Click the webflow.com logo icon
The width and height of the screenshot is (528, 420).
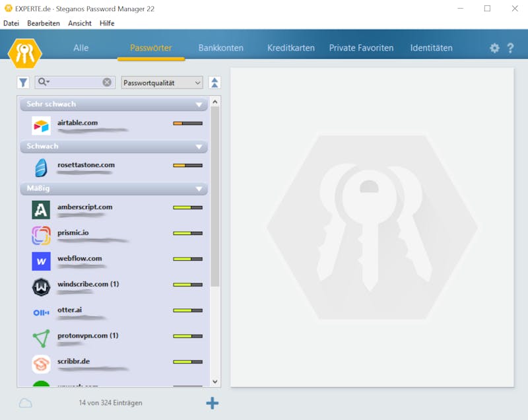point(41,262)
